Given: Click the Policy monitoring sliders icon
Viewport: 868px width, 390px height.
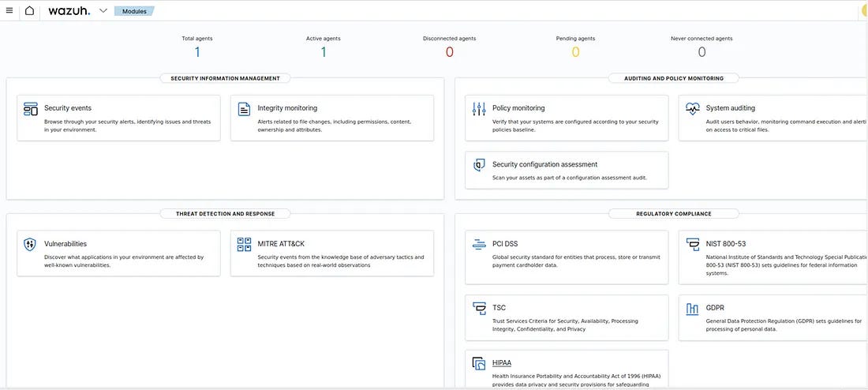Looking at the screenshot, I should click(479, 109).
